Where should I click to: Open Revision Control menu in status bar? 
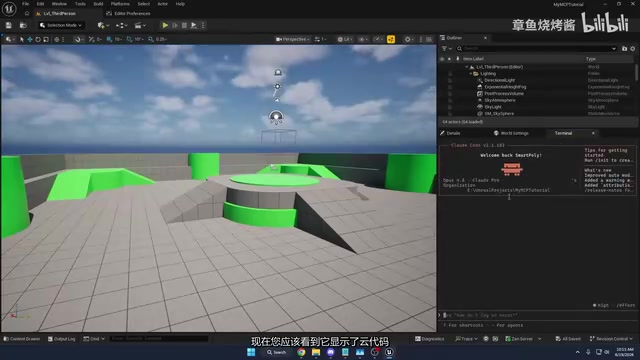[611, 339]
